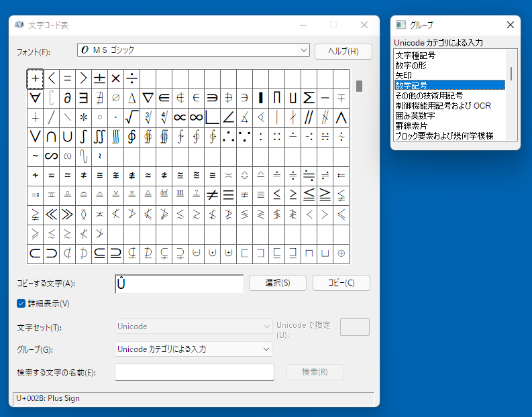Click the status bar text U+002B: Plus Sign

[x=48, y=398]
